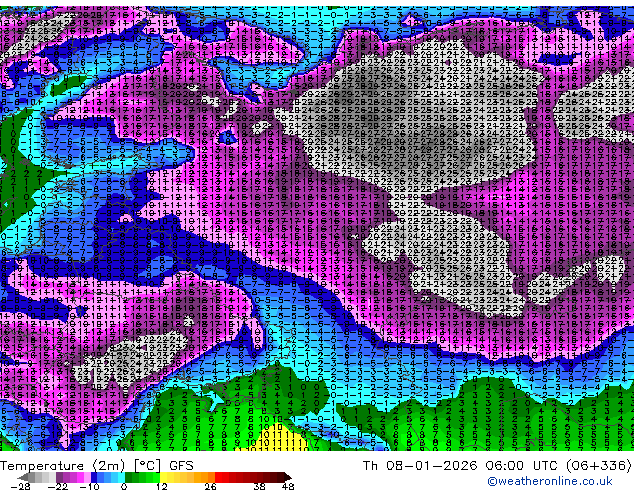The image size is (634, 490).
Task: Click the bright yellow swatch in the legend
Action: pyautogui.click(x=163, y=477)
